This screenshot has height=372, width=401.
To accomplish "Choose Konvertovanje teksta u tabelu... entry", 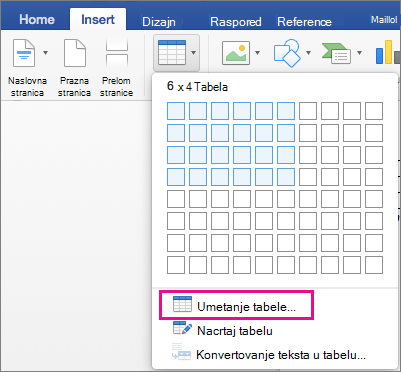I will [269, 354].
